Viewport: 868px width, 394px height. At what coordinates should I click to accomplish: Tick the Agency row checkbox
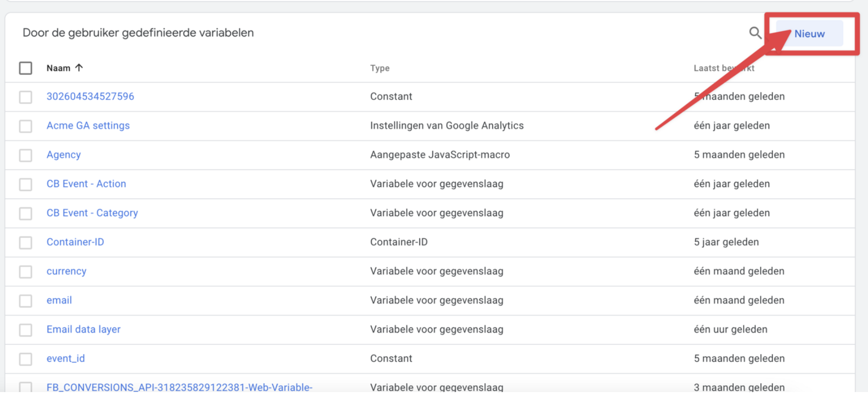tap(25, 155)
